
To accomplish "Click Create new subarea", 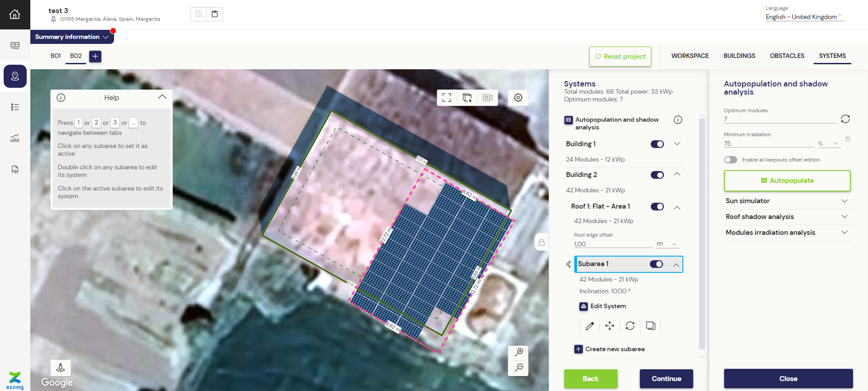I will 610,349.
